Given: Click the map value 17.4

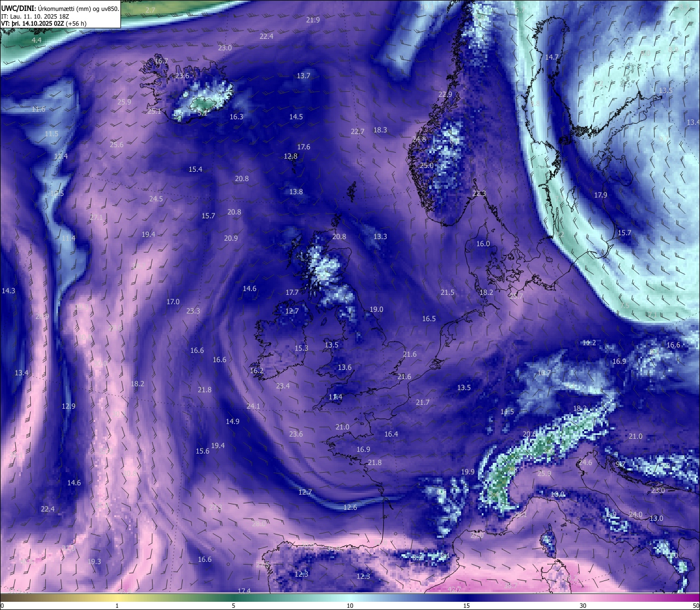Looking at the screenshot, I should pyautogui.click(x=244, y=591).
